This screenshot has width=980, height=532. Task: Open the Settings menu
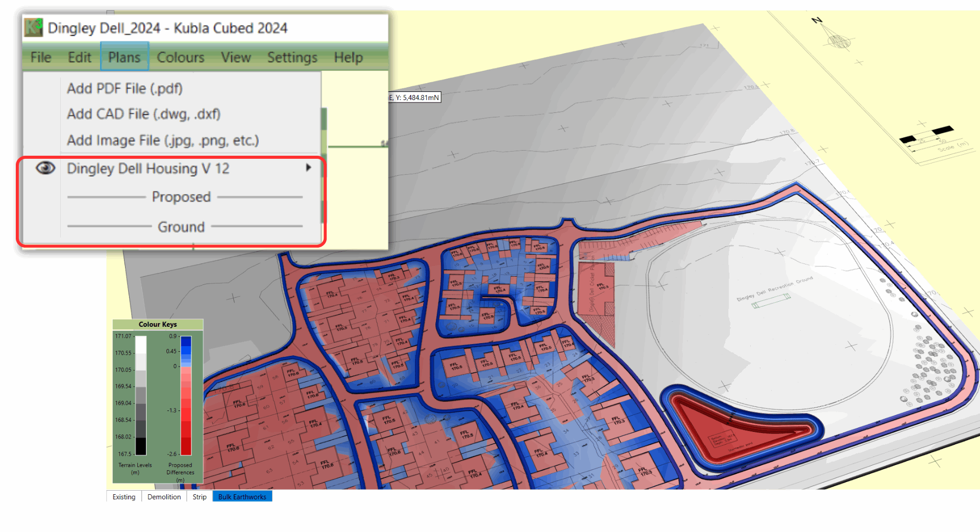click(x=292, y=57)
